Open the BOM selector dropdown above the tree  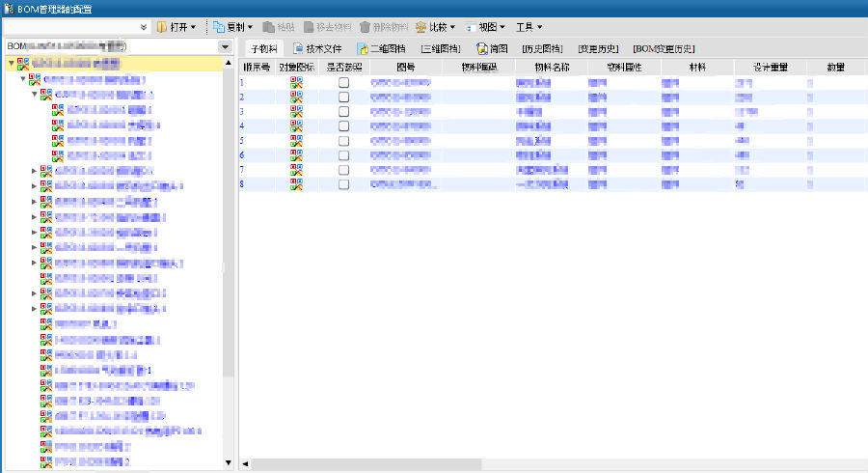(x=225, y=46)
